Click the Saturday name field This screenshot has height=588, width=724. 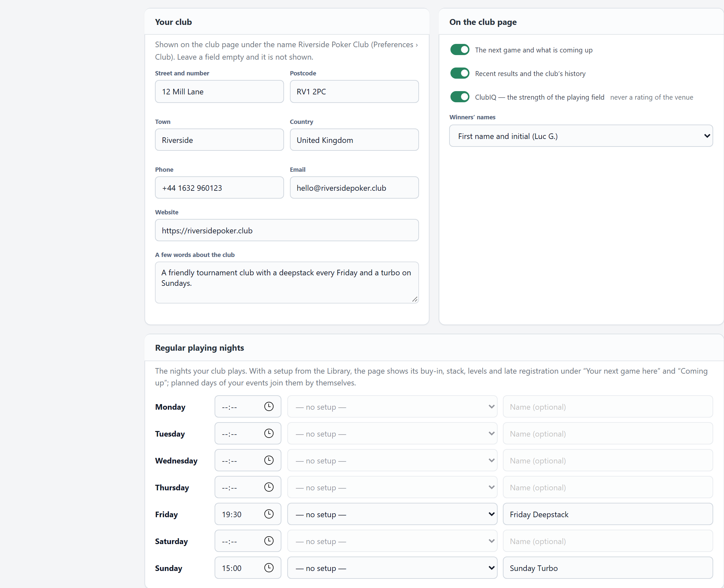click(x=608, y=541)
